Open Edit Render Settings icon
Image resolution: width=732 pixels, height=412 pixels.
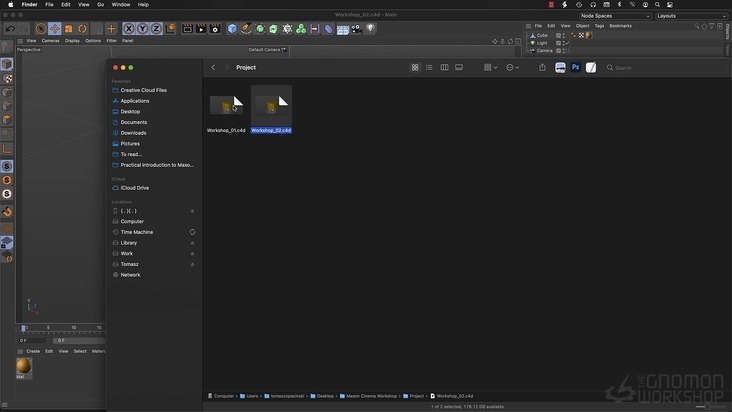(215, 29)
